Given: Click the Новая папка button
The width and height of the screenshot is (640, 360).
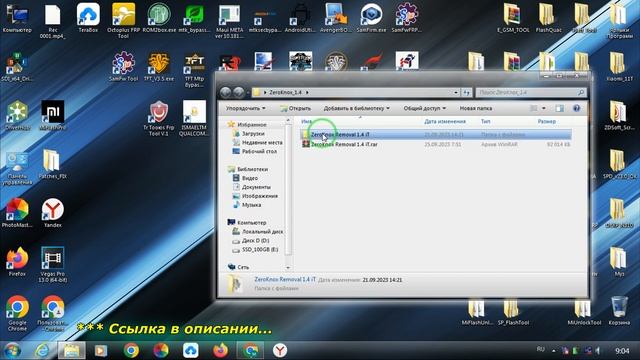Looking at the screenshot, I should pyautogui.click(x=476, y=108).
